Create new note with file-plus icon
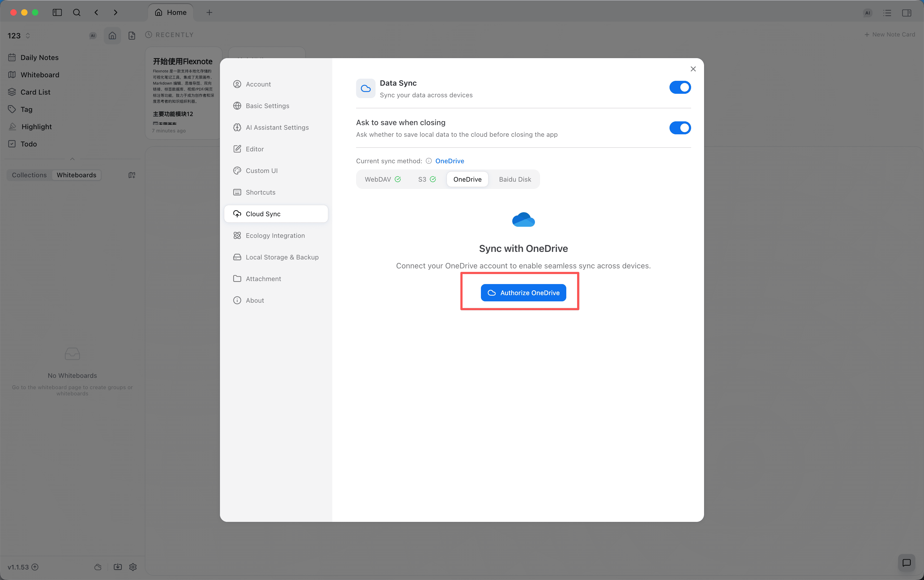 132,36
